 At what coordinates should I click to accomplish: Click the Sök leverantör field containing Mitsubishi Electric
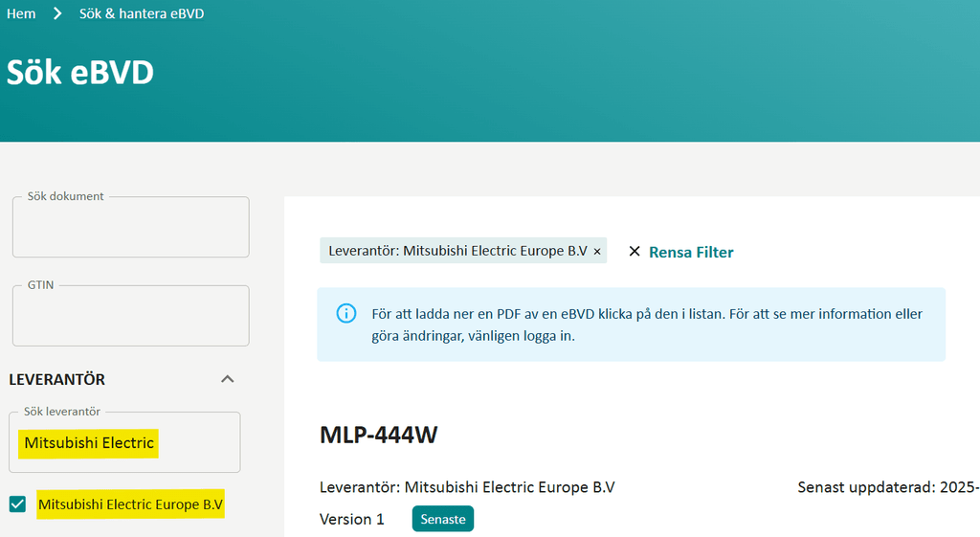(124, 443)
